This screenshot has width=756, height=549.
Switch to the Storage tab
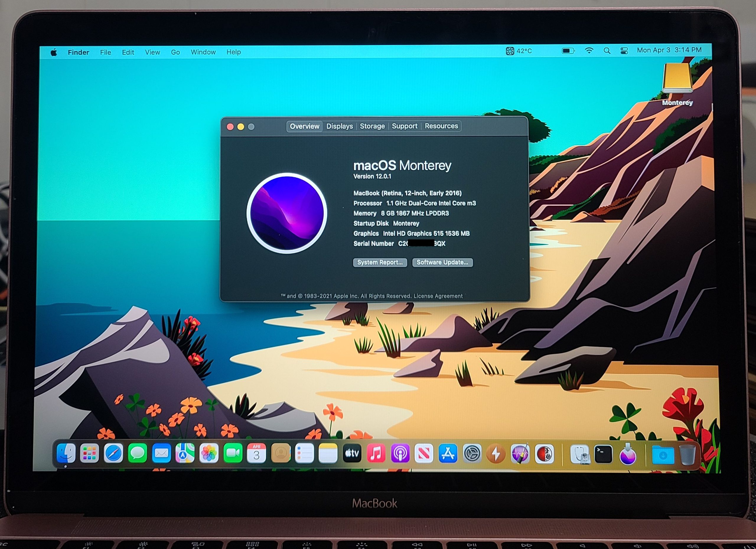[372, 126]
